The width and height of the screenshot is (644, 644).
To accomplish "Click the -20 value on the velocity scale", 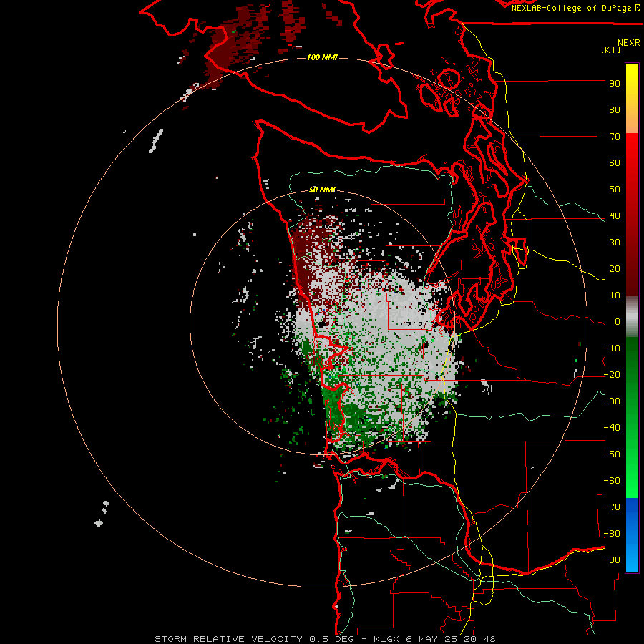I will coord(612,375).
